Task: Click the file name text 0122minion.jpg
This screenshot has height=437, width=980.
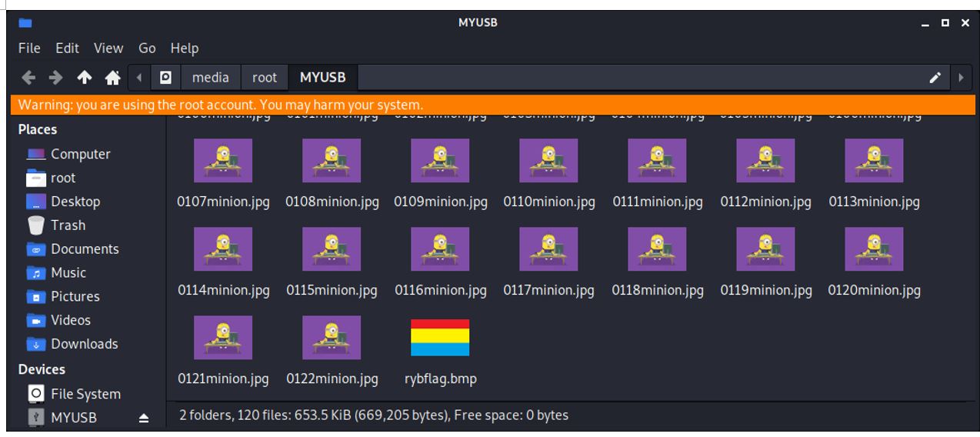Action: pos(332,379)
